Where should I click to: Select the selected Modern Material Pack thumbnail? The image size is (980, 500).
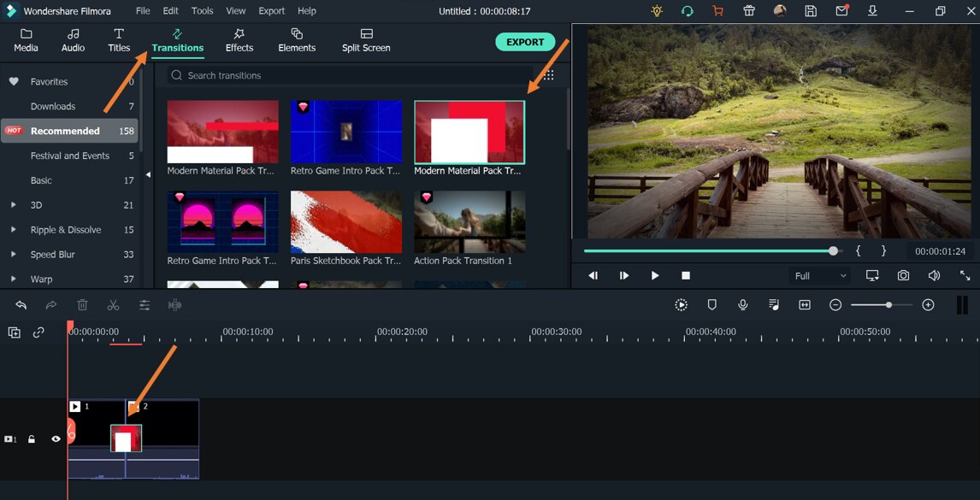[x=469, y=132]
